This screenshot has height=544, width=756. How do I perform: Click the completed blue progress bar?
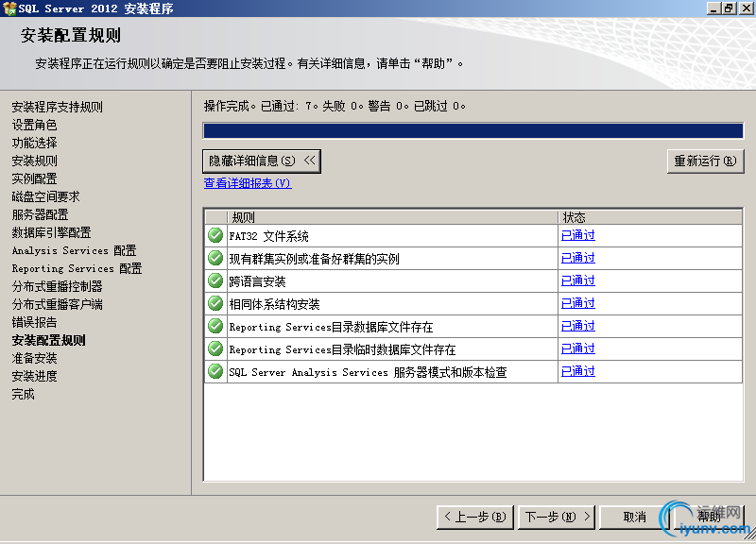click(473, 130)
